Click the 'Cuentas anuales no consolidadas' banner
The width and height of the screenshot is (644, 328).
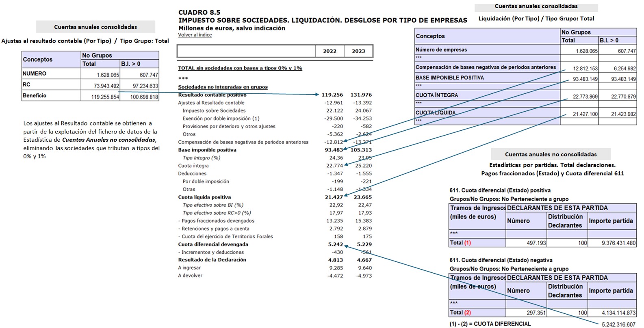551,154
